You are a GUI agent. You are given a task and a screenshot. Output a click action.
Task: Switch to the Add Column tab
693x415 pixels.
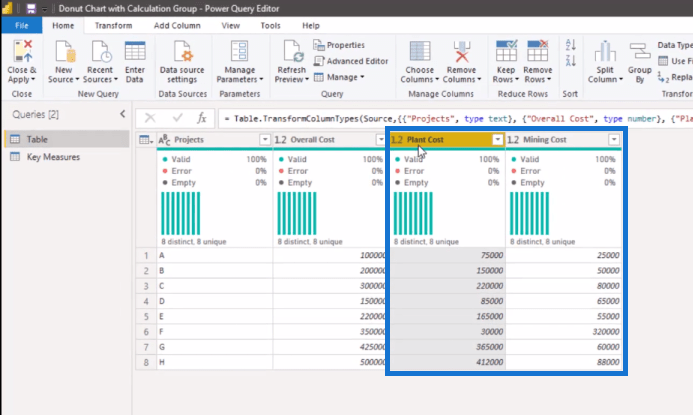click(x=177, y=26)
